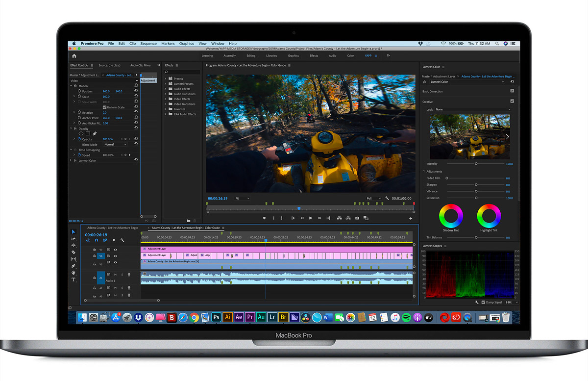
Task: Open 8 Bit dropdown in Lumetri Scopes
Action: tap(511, 303)
